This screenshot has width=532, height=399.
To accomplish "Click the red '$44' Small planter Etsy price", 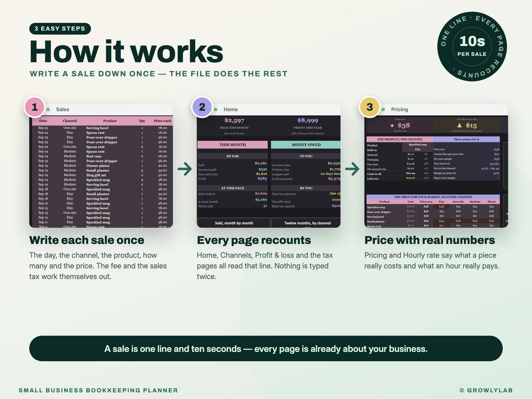I will click(x=441, y=221).
